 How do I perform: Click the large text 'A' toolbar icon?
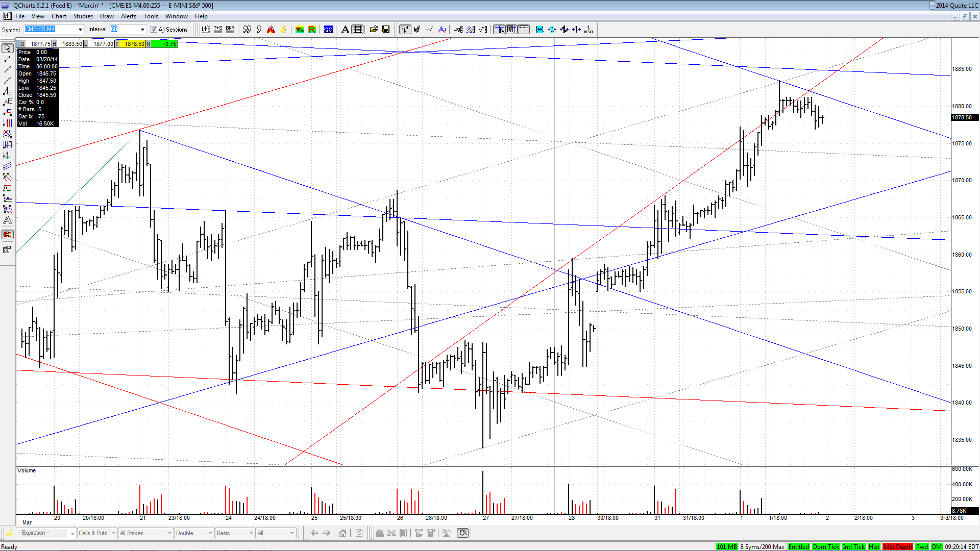point(345,30)
